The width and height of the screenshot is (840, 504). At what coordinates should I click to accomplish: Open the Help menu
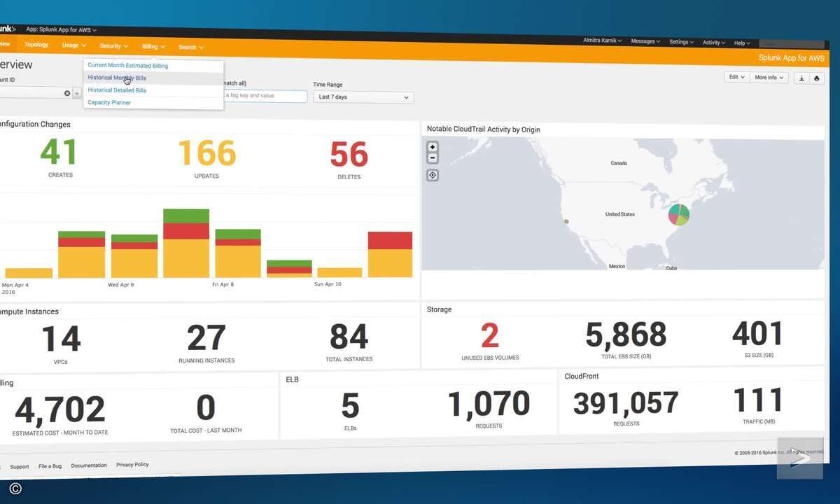coord(743,43)
